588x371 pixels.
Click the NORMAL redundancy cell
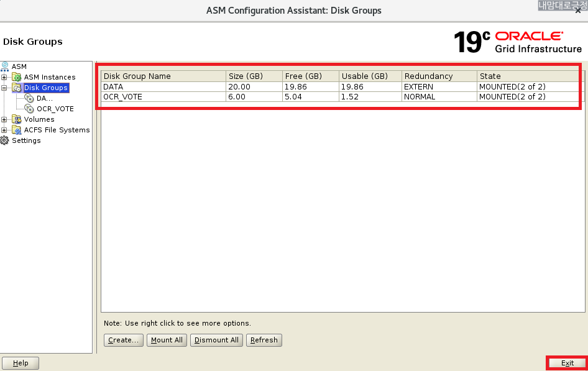(x=439, y=97)
